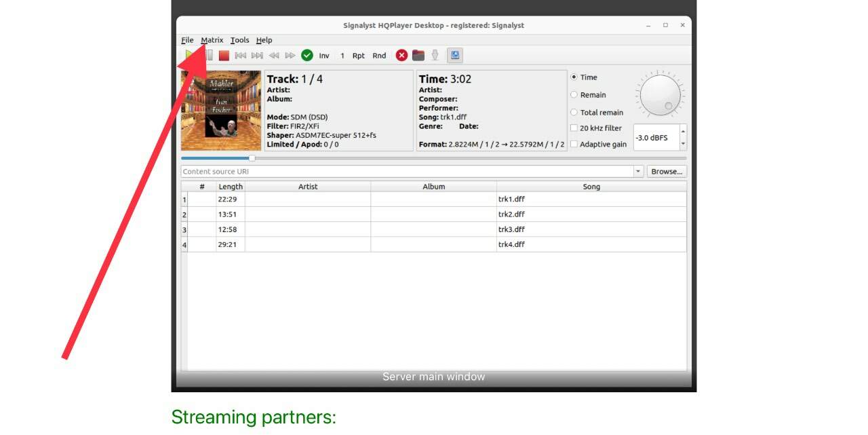Expand the Content source URI dropdown
Image resolution: width=868 pixels, height=435 pixels.
(639, 172)
